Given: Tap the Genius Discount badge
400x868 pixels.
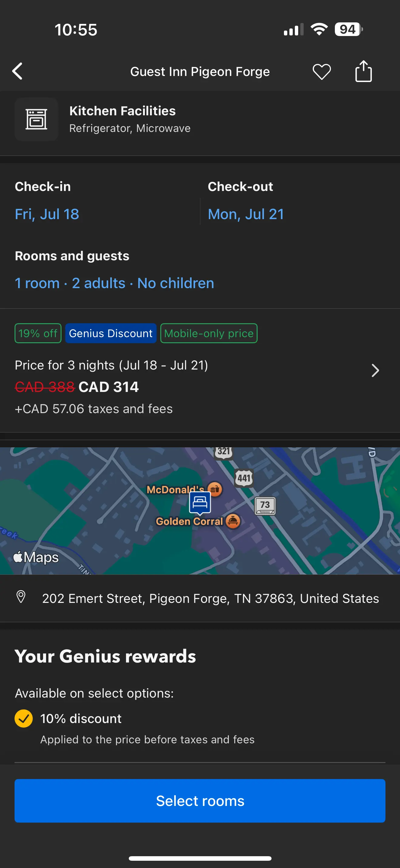Looking at the screenshot, I should [111, 333].
